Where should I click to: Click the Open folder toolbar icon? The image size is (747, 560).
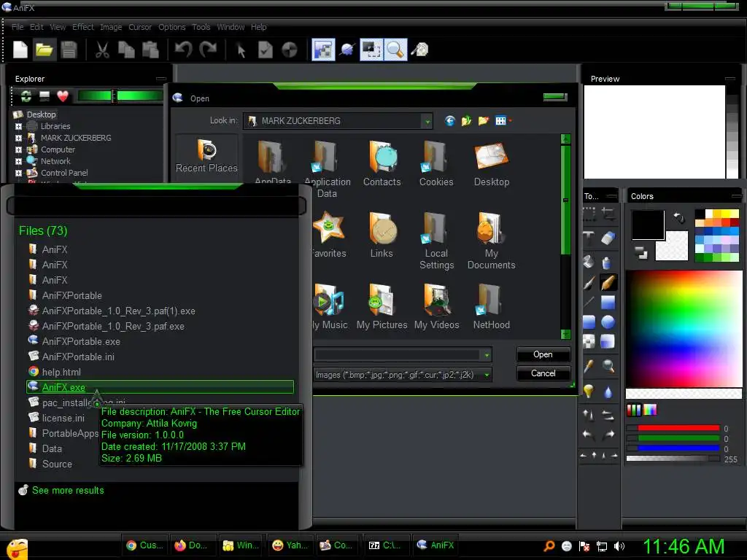44,50
